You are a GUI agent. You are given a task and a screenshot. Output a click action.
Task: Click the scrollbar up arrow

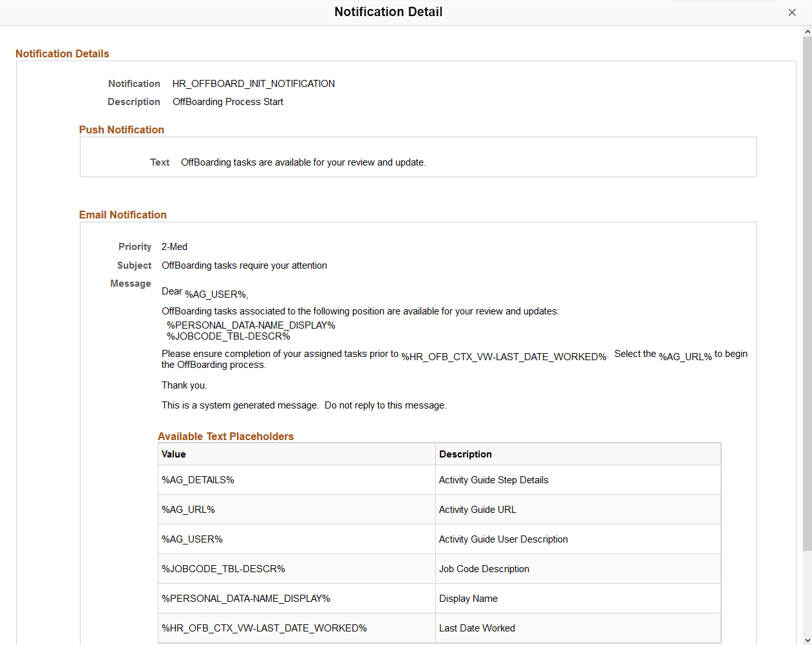click(x=807, y=30)
